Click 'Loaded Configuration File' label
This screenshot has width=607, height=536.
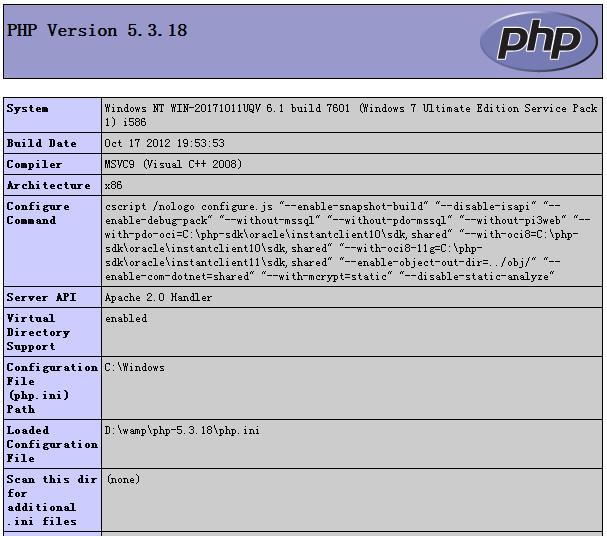pyautogui.click(x=52, y=444)
